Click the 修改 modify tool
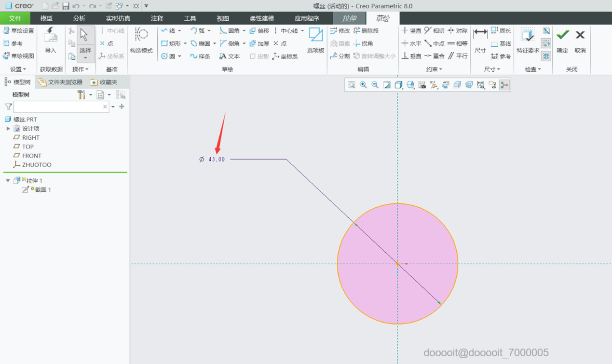Screen dimensions: 612x364 [340, 31]
